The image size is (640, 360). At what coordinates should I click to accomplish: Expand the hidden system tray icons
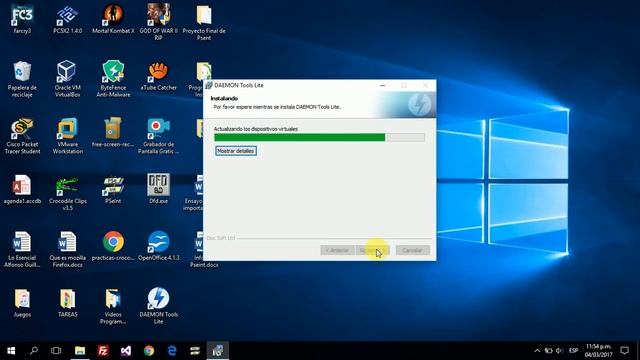coord(537,351)
